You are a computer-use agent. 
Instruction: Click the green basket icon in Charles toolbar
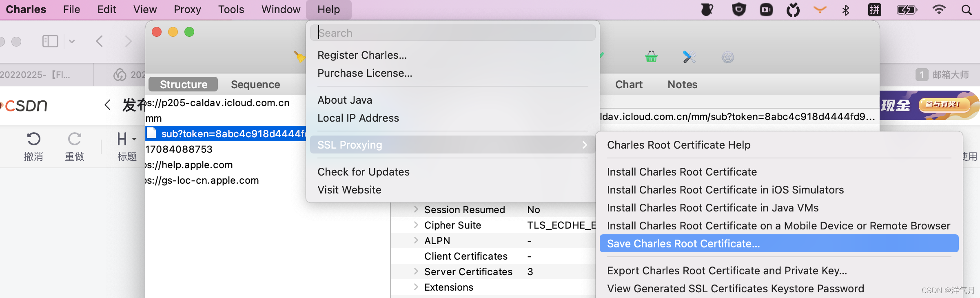tap(651, 57)
